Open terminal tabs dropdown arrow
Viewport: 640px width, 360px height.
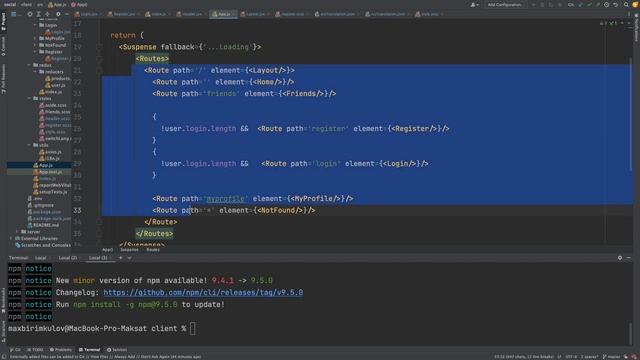[129, 258]
